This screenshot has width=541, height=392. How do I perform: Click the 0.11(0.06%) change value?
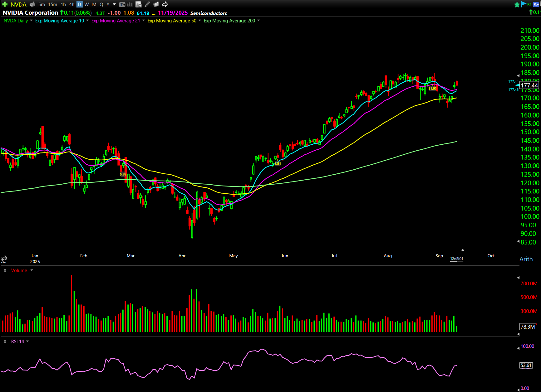tap(76, 13)
